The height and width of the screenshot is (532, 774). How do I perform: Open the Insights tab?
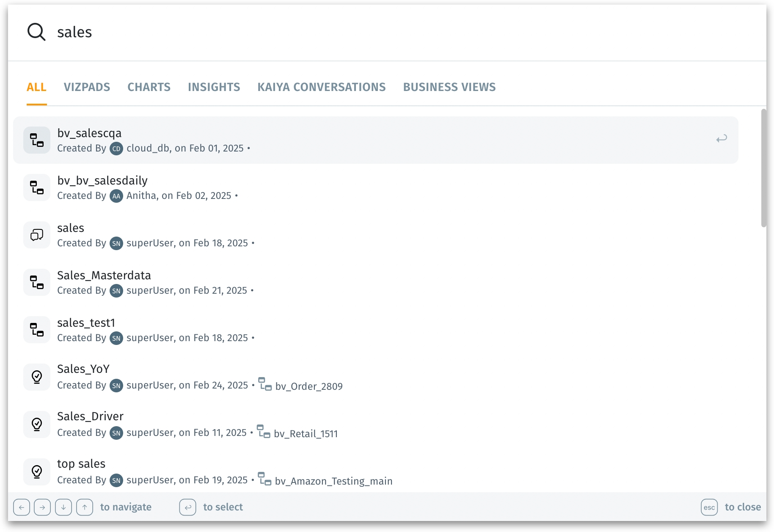pos(214,87)
